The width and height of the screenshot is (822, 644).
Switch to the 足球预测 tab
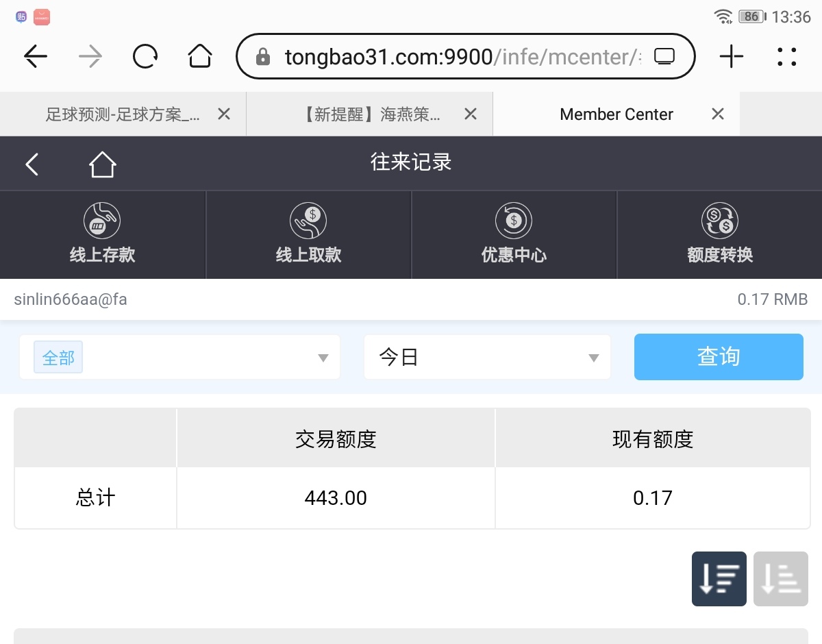coord(122,114)
